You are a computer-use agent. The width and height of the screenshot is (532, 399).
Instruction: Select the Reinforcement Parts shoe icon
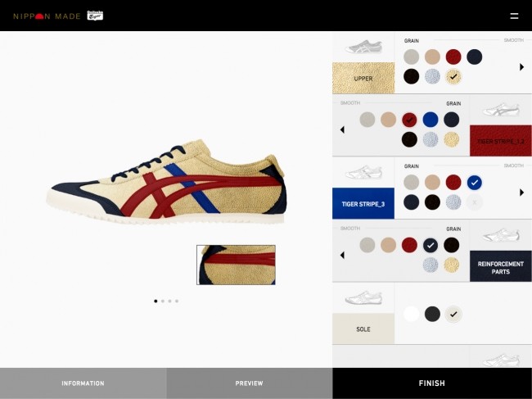501,235
